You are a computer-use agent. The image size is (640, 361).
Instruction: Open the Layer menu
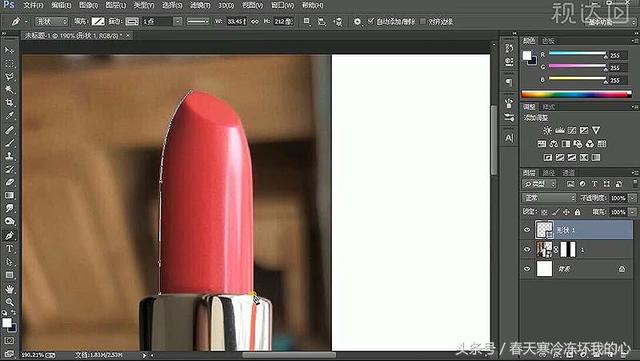(116, 5)
